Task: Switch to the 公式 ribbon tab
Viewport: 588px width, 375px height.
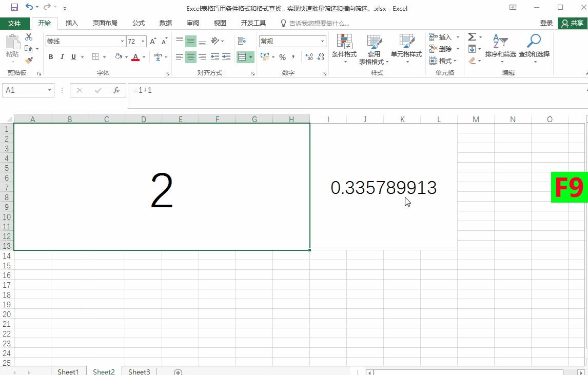Action: [x=138, y=23]
